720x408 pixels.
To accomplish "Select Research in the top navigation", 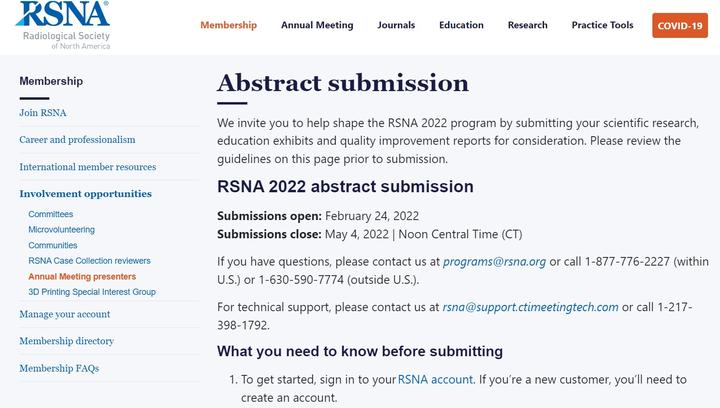I will (x=527, y=25).
